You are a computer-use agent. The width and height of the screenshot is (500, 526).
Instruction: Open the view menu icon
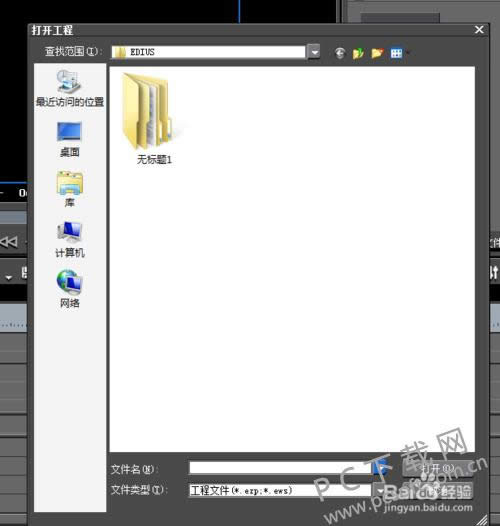click(397, 53)
